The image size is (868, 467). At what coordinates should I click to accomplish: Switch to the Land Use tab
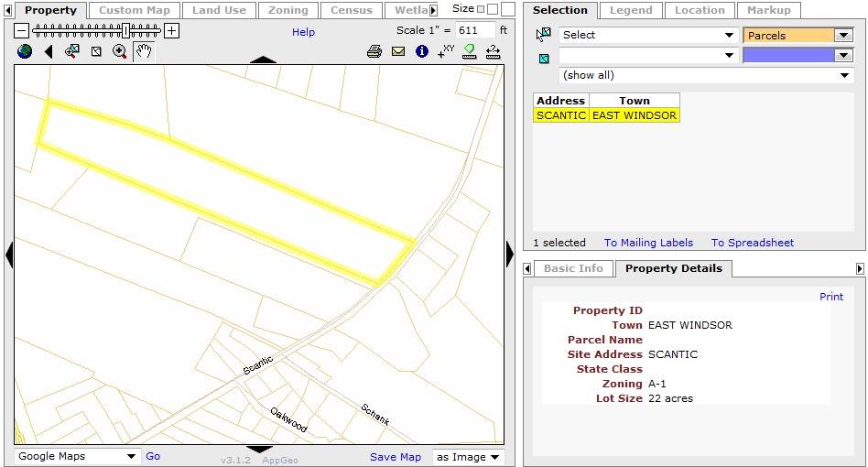coord(219,10)
